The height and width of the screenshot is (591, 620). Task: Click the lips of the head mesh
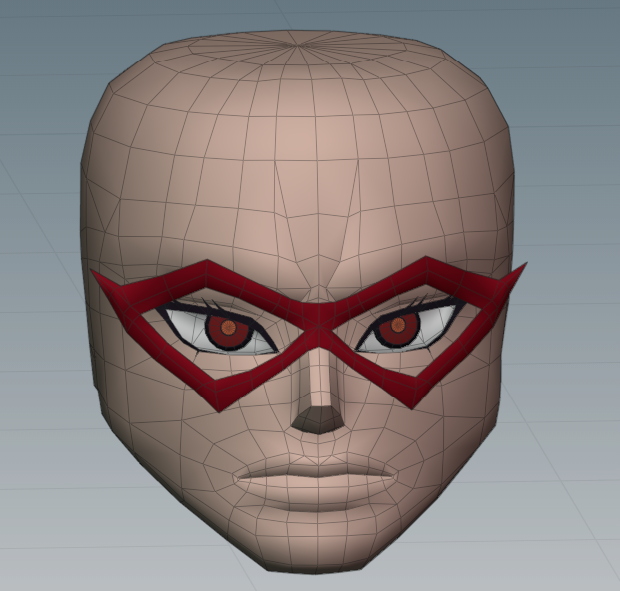click(x=315, y=483)
